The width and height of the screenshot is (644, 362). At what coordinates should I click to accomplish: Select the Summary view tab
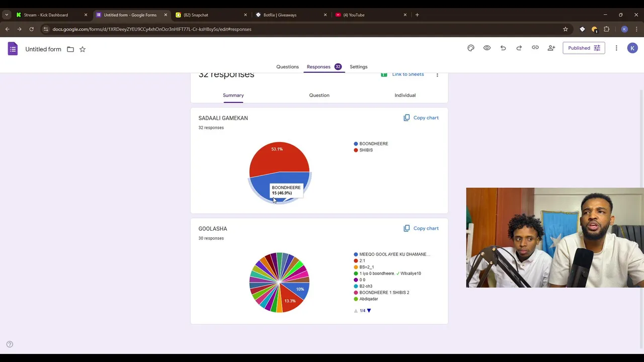[x=233, y=95]
